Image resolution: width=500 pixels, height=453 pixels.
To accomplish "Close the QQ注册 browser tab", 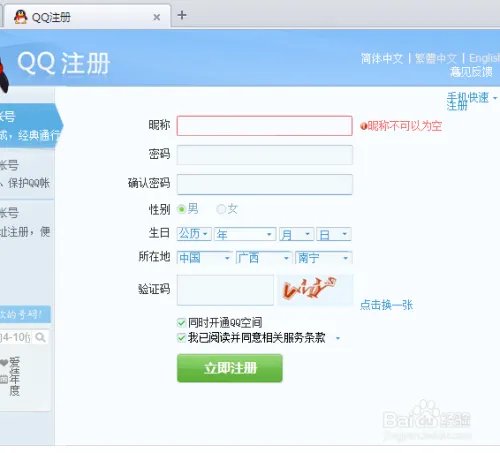I will tap(156, 17).
